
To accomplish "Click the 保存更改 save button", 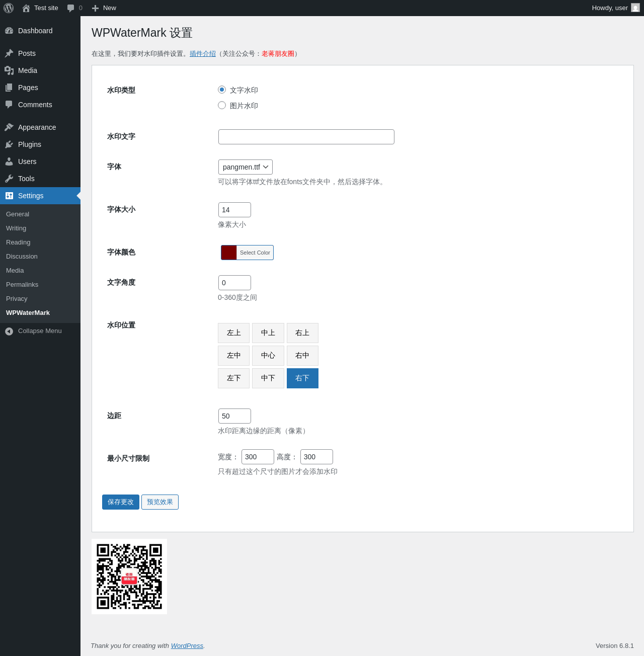I will click(x=121, y=502).
